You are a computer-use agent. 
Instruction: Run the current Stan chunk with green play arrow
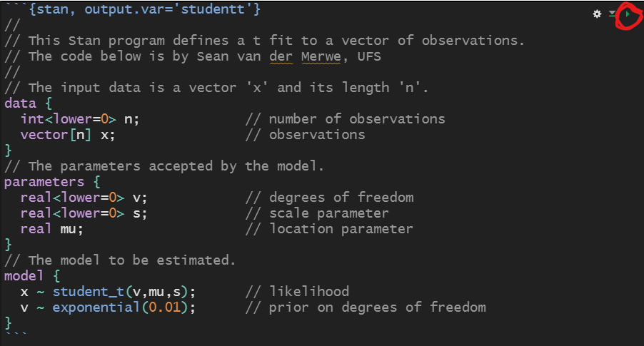627,14
